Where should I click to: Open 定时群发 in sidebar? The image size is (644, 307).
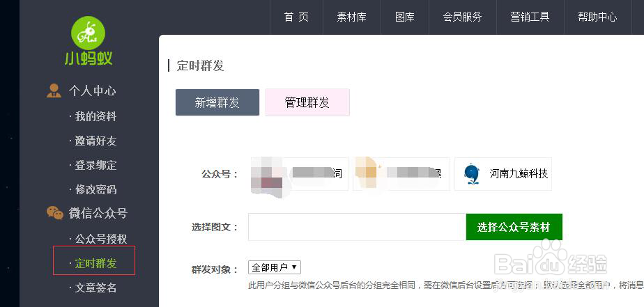94,263
